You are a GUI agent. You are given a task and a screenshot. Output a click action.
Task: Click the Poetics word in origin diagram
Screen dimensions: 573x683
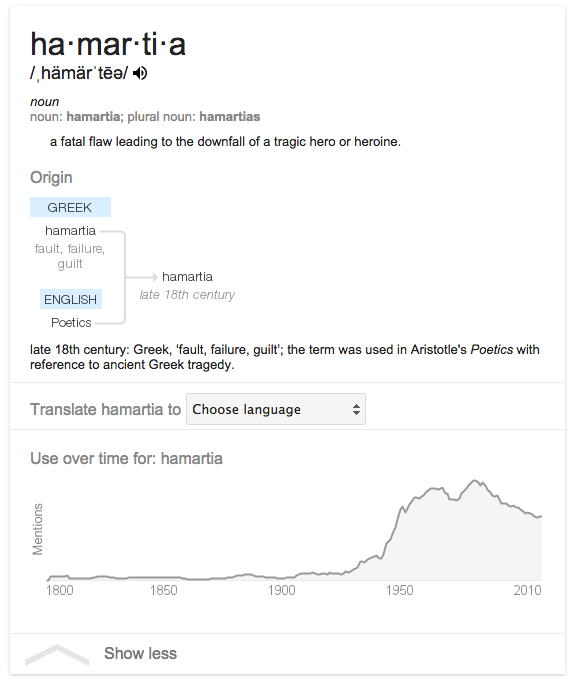(x=71, y=322)
